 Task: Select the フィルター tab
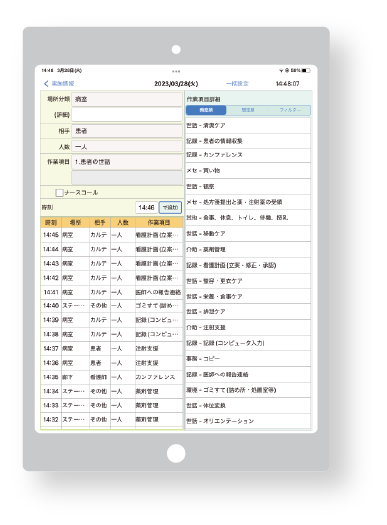point(290,110)
